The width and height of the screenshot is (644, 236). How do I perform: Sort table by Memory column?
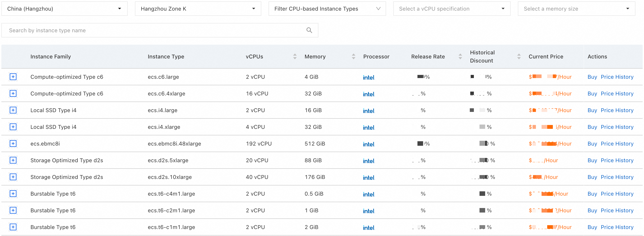(x=353, y=56)
